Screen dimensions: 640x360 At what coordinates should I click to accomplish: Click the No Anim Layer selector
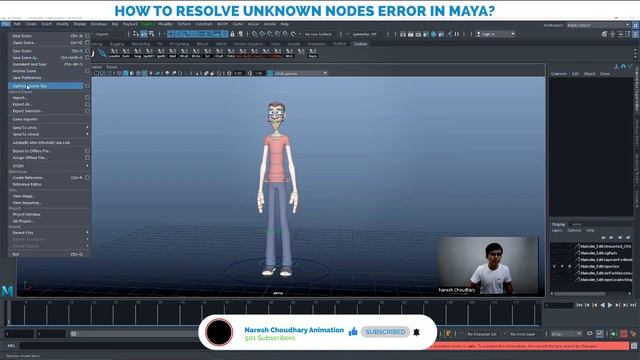click(x=523, y=334)
